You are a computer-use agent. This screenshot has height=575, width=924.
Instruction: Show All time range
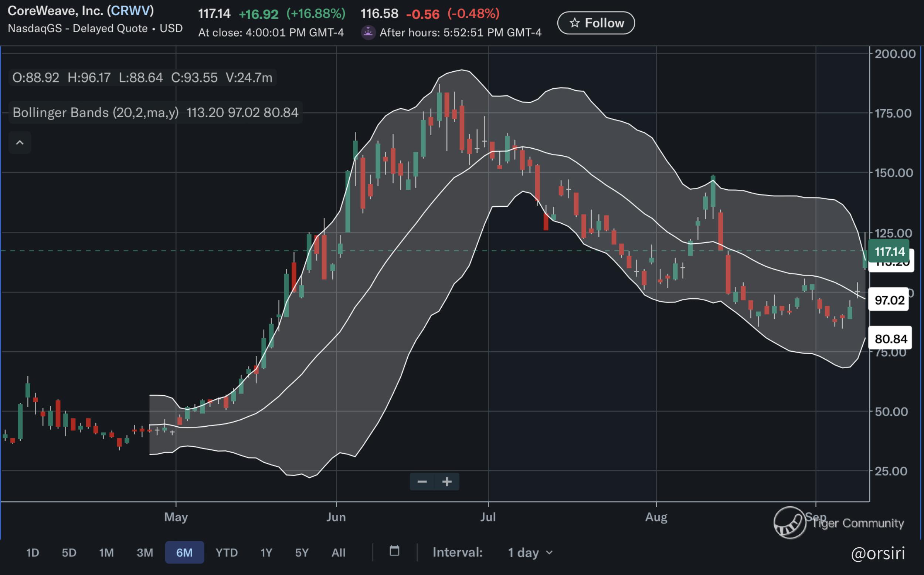pyautogui.click(x=338, y=552)
